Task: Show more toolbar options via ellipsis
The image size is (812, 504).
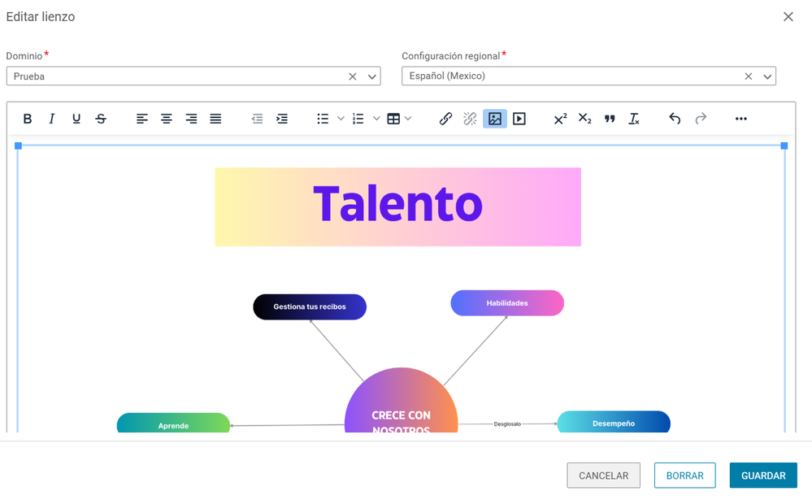Action: (x=741, y=119)
